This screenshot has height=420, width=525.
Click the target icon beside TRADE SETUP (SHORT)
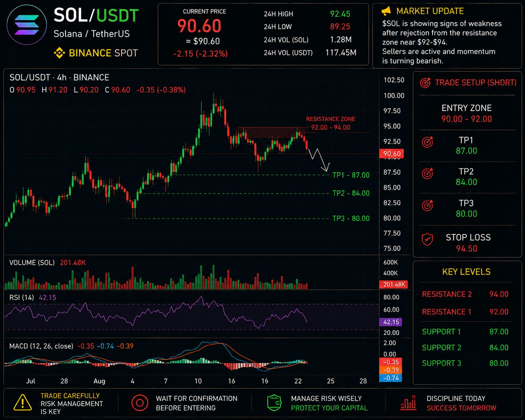tap(425, 83)
